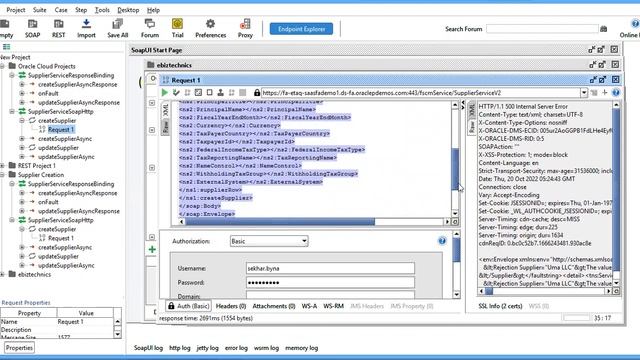640x360 pixels.
Task: Click the response panel vertical scrollbar
Action: [x=616, y=194]
